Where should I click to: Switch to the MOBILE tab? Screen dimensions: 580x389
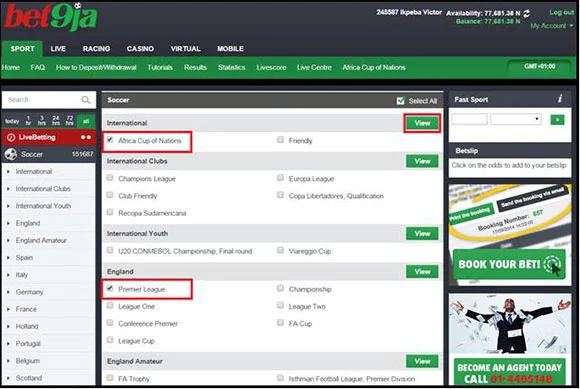(x=230, y=49)
